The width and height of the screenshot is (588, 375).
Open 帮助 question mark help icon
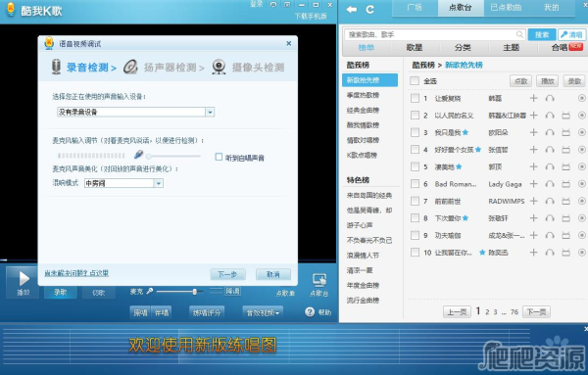pos(310,311)
